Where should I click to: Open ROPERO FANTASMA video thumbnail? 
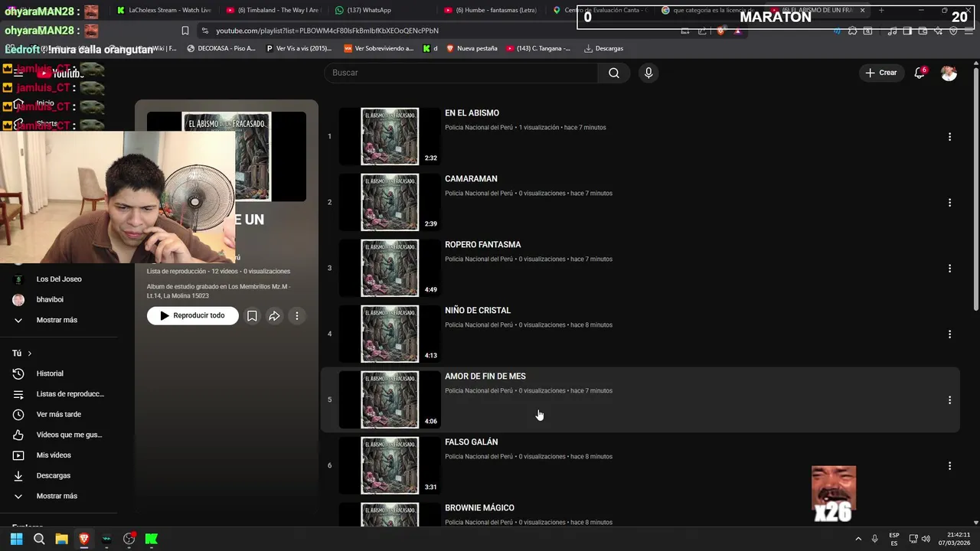[390, 268]
